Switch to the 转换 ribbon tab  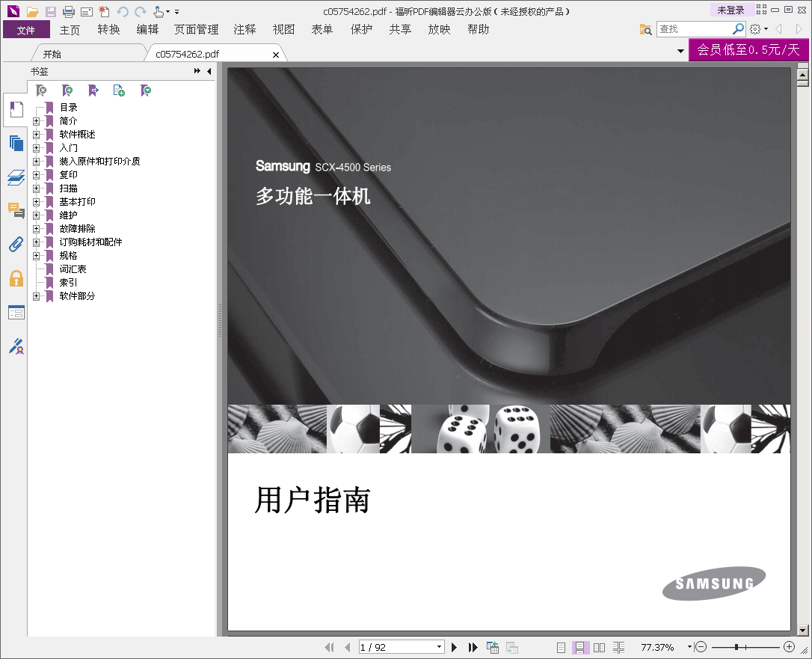point(108,29)
